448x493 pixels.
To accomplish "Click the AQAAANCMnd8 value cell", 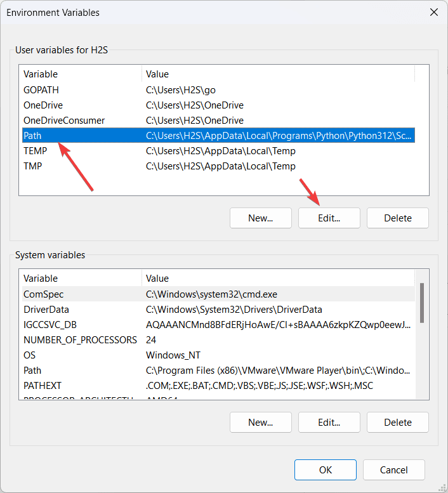I will (x=278, y=324).
